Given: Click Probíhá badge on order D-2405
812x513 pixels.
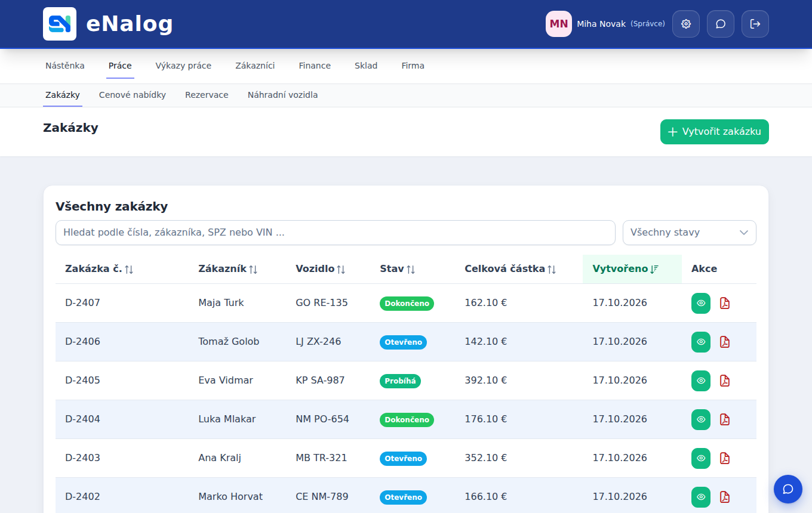Looking at the screenshot, I should click(400, 381).
